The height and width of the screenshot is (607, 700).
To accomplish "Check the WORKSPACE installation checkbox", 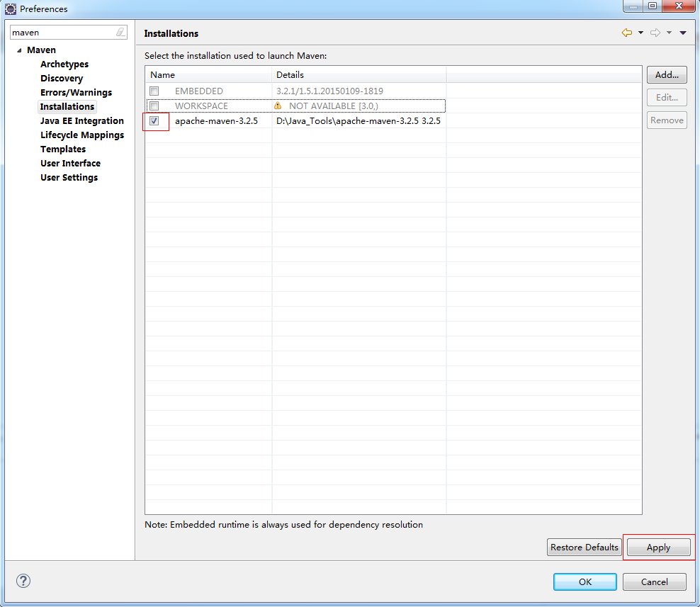I will (154, 106).
